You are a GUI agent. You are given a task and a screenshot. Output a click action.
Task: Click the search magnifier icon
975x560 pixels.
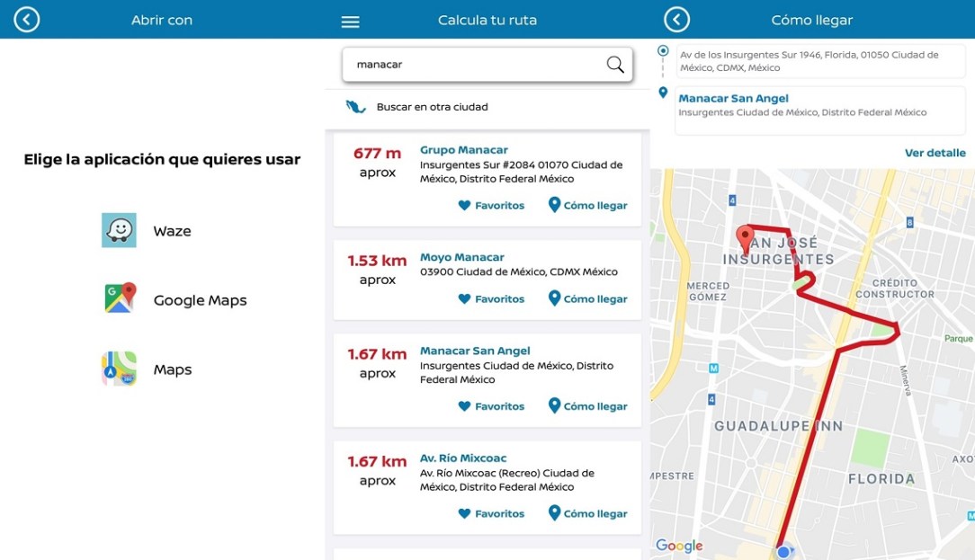coord(615,64)
